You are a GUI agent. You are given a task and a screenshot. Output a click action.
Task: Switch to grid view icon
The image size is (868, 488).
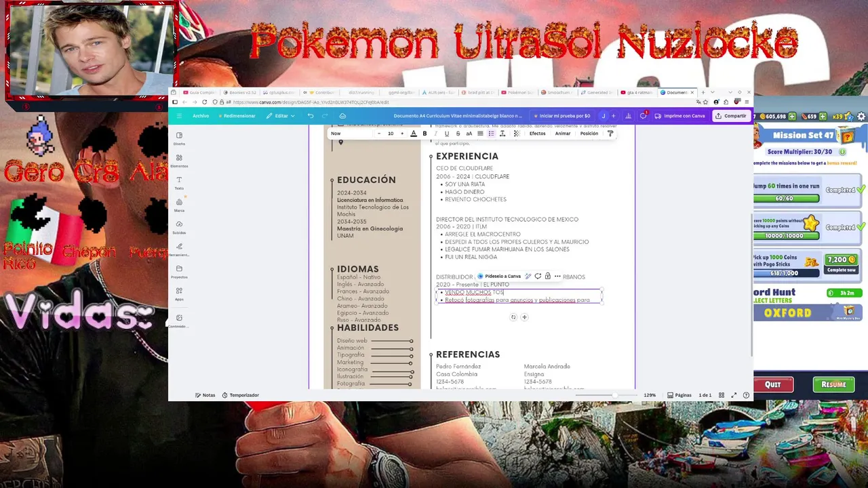point(722,395)
